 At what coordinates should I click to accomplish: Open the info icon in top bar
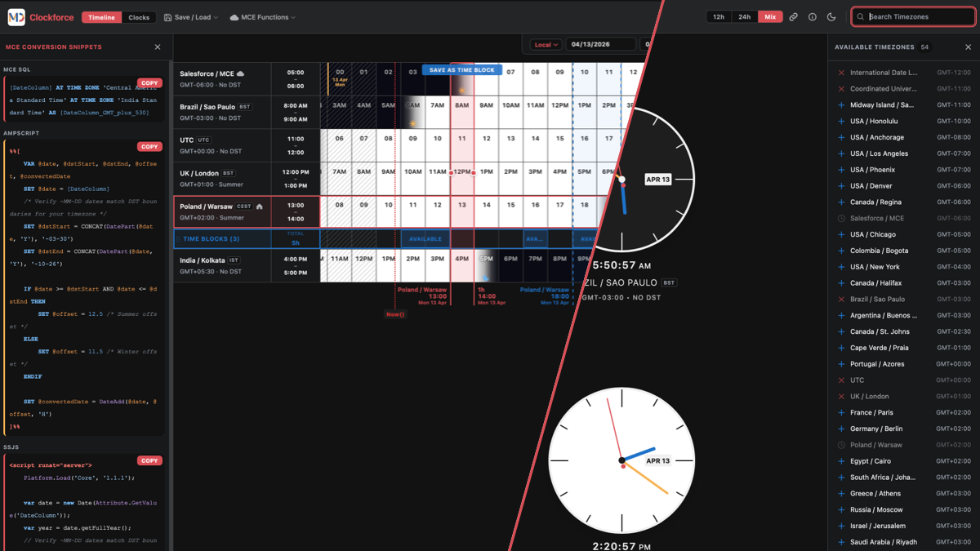tap(813, 17)
